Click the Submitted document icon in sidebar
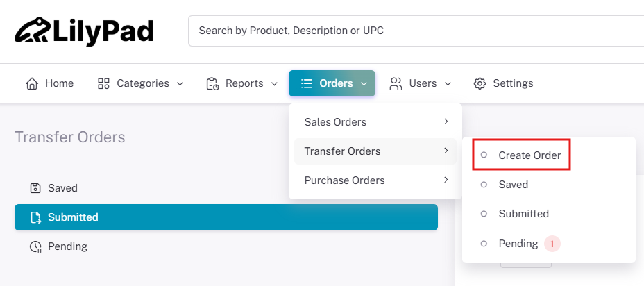This screenshot has height=286, width=644. point(35,217)
